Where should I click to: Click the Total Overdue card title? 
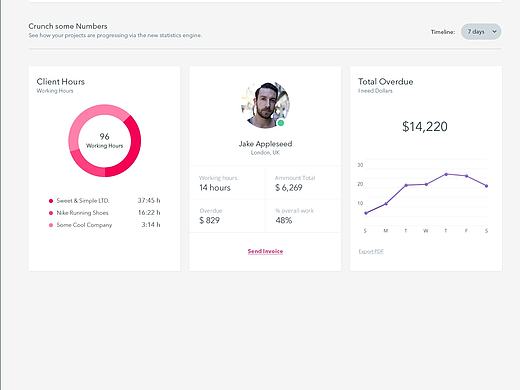(386, 82)
